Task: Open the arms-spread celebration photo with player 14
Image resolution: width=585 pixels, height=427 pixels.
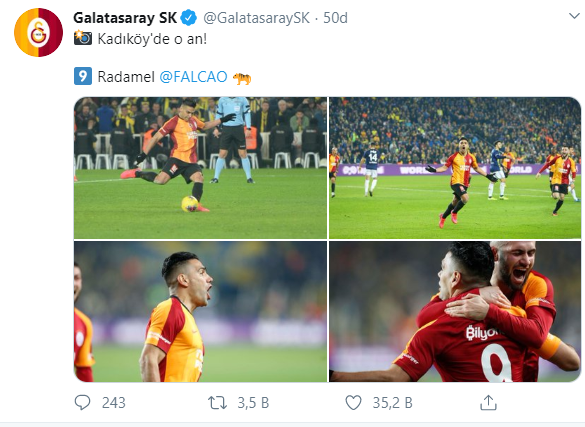Action: pos(455,168)
